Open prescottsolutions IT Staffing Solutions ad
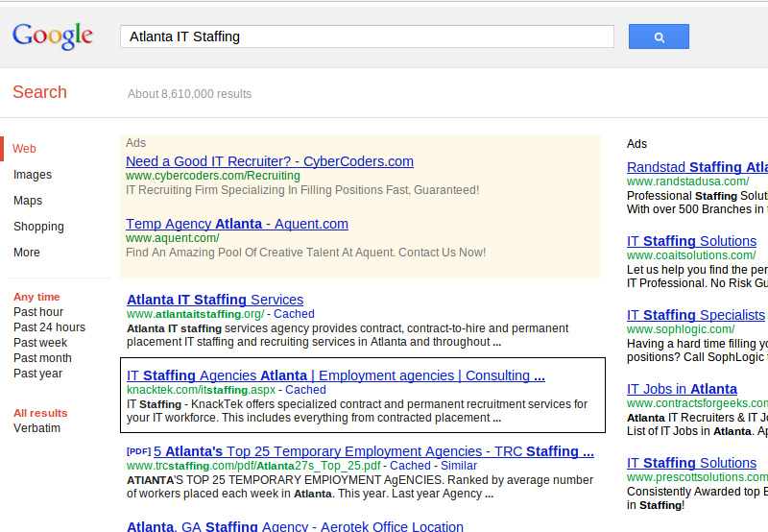The height and width of the screenshot is (532, 768). (691, 463)
